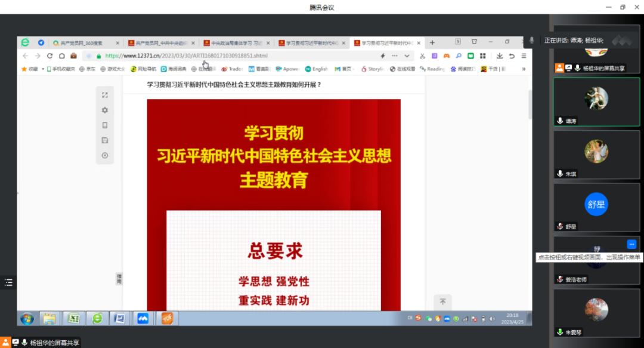Click the back-to-top arrow button
644x348 pixels.
tap(442, 302)
